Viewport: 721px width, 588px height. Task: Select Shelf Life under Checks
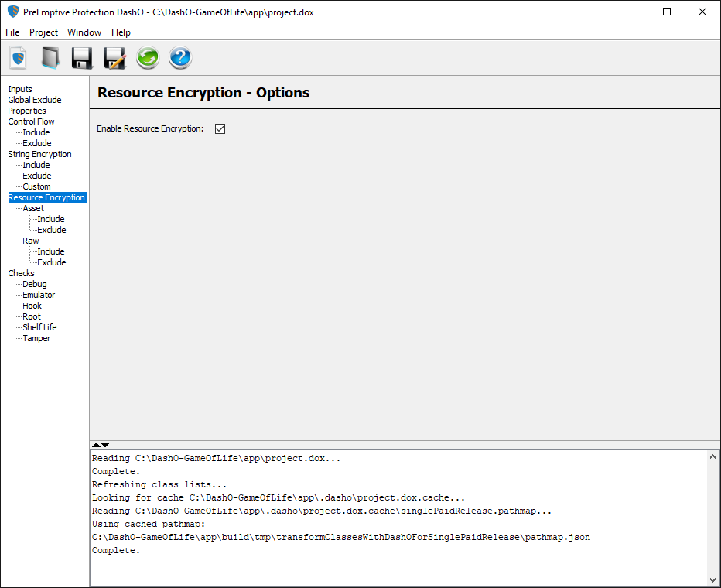(39, 327)
